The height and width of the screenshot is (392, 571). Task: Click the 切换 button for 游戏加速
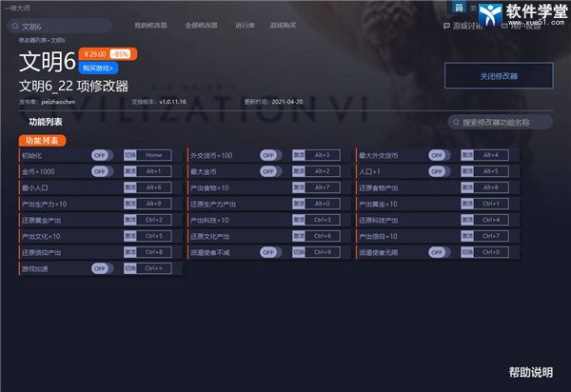coord(130,268)
